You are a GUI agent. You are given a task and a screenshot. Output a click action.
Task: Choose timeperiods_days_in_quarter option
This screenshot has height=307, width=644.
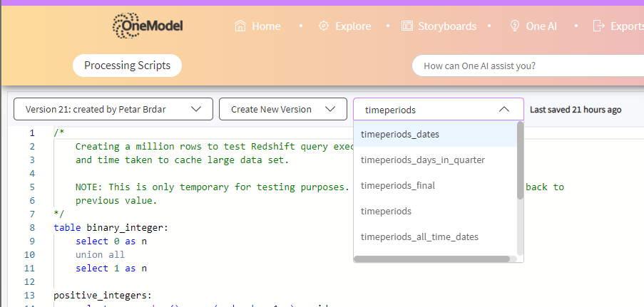click(x=422, y=160)
